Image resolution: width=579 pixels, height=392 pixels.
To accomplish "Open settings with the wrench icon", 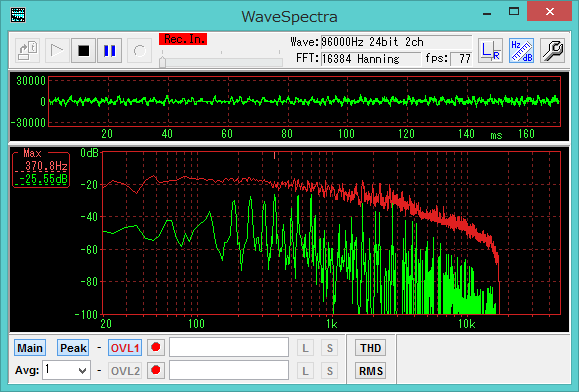I will [552, 51].
